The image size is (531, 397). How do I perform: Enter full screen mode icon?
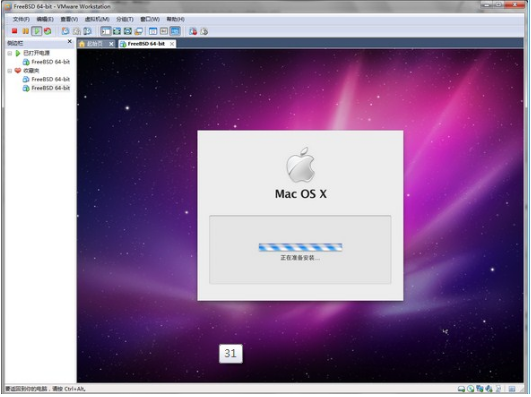(x=117, y=32)
